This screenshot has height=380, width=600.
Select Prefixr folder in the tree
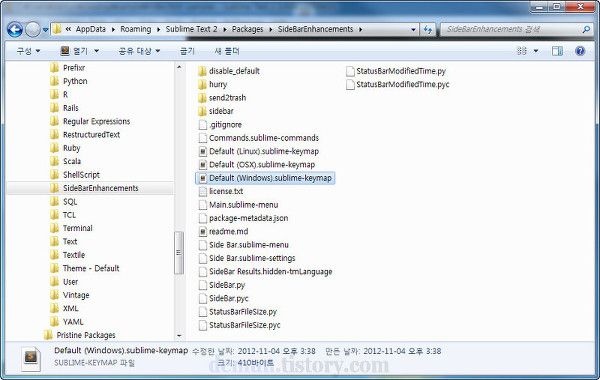(x=74, y=68)
